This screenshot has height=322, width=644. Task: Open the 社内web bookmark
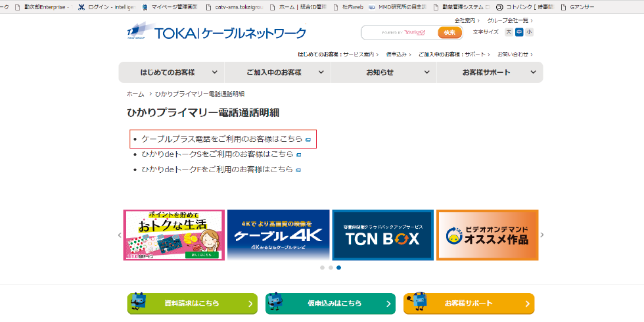click(x=348, y=7)
